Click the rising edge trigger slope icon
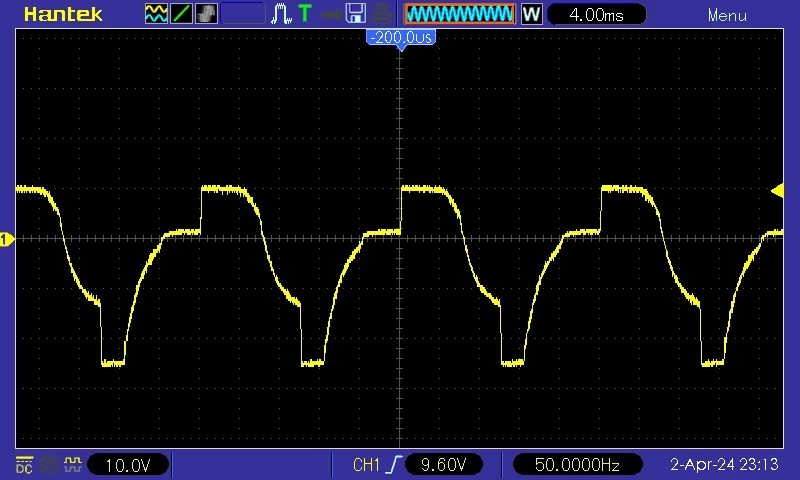The height and width of the screenshot is (480, 800). click(394, 465)
